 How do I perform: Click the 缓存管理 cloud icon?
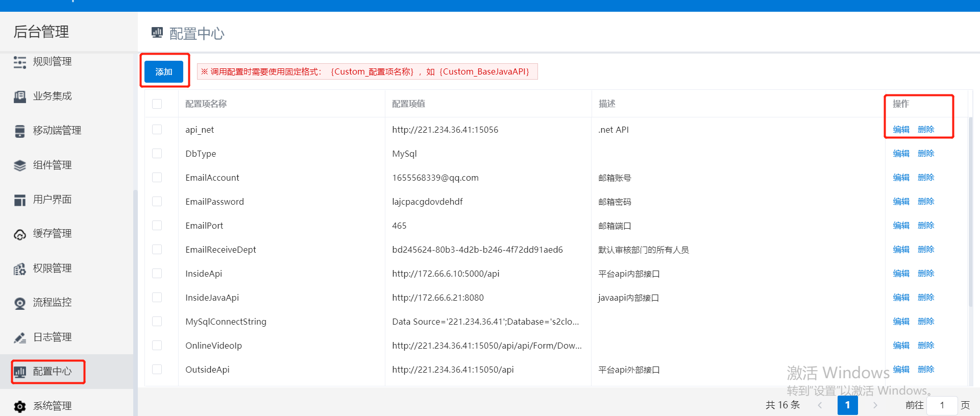[x=20, y=234]
